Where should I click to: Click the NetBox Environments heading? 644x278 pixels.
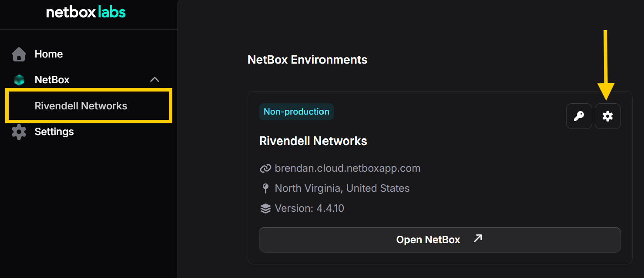tap(307, 60)
